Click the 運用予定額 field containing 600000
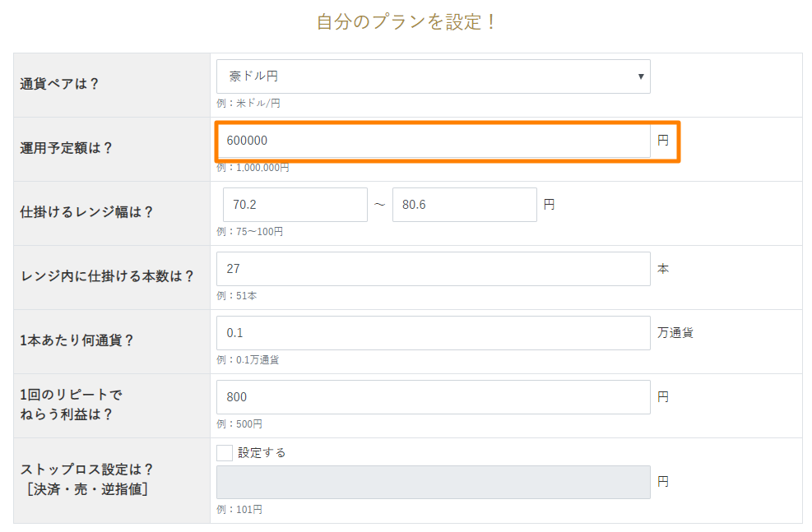The width and height of the screenshot is (812, 532). (x=433, y=141)
